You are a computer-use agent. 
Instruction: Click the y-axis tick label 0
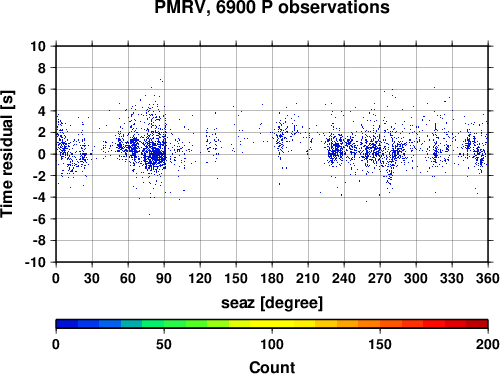click(x=42, y=154)
